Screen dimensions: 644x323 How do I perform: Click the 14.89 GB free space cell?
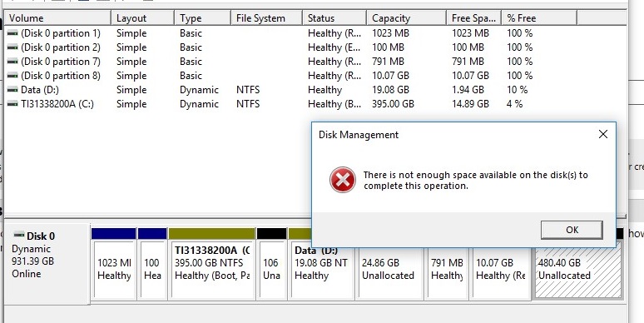470,104
